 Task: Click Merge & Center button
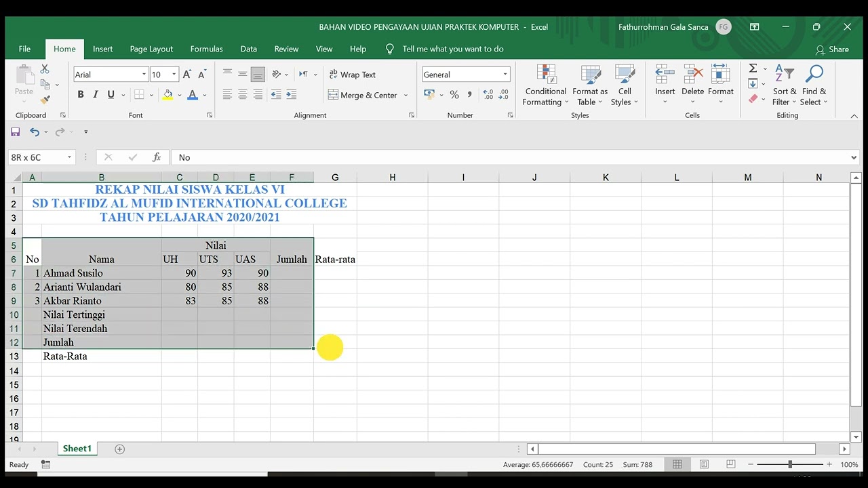click(363, 95)
